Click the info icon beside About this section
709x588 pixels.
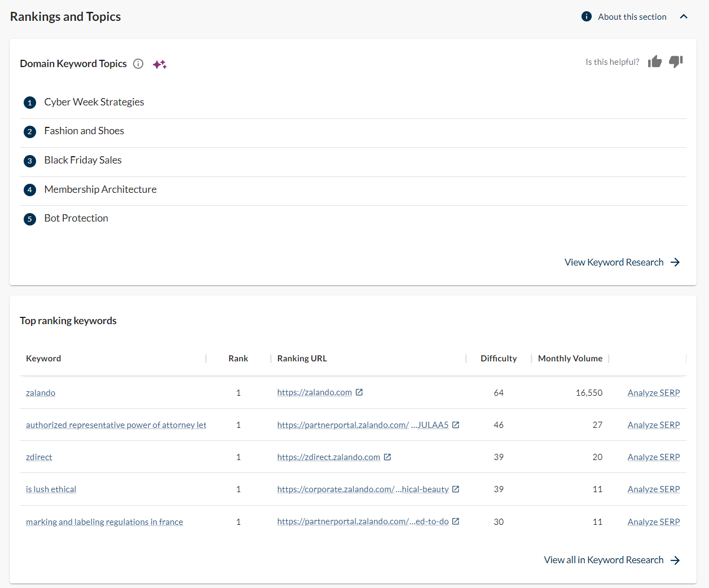587,16
